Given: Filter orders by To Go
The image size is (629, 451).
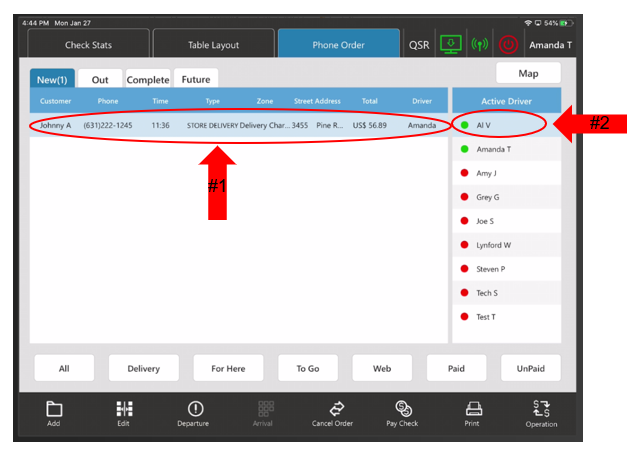Looking at the screenshot, I should click(x=308, y=368).
